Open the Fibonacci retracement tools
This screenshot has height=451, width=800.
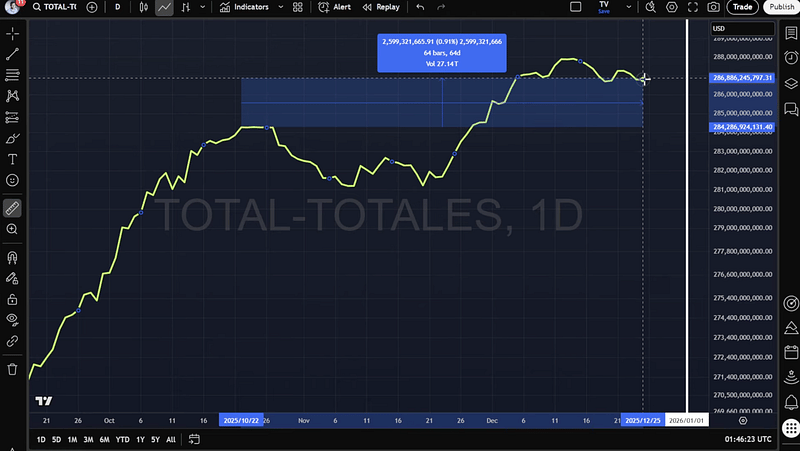(x=12, y=75)
